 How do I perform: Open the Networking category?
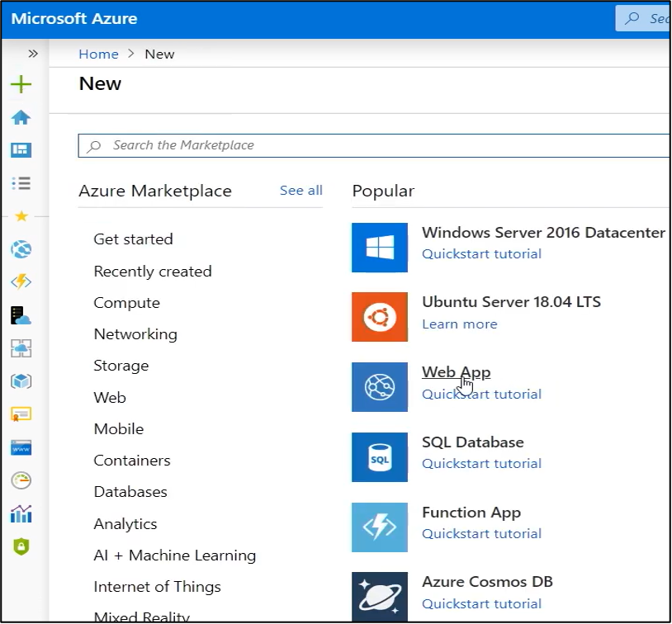(x=135, y=334)
